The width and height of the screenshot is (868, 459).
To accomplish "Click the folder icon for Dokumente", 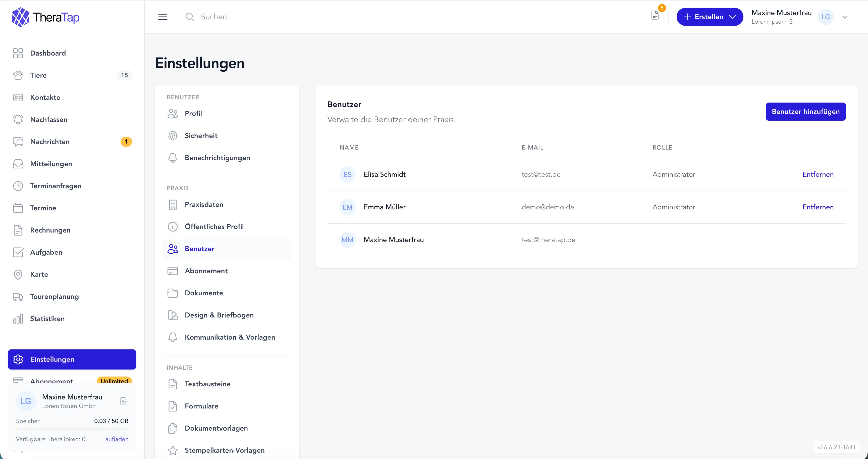I will click(173, 293).
